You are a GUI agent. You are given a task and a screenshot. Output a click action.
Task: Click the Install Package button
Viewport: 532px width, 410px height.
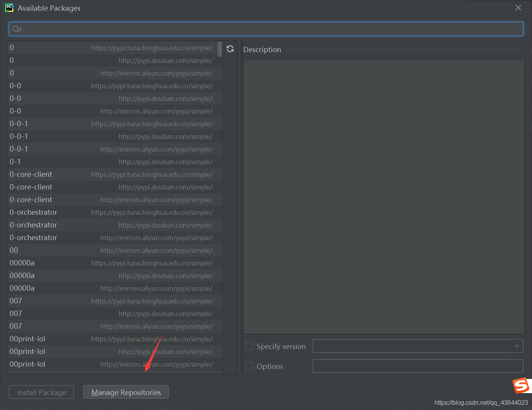[41, 392]
